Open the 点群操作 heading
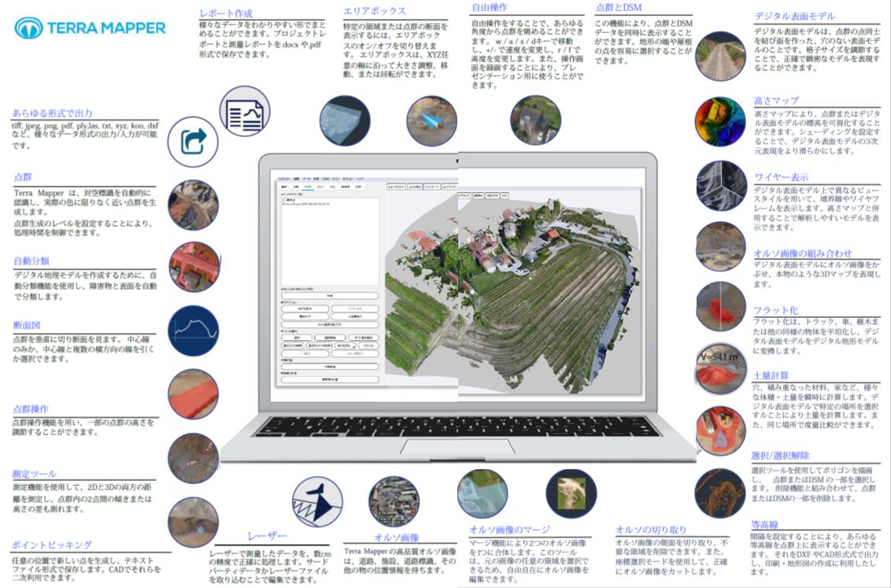 point(31,409)
